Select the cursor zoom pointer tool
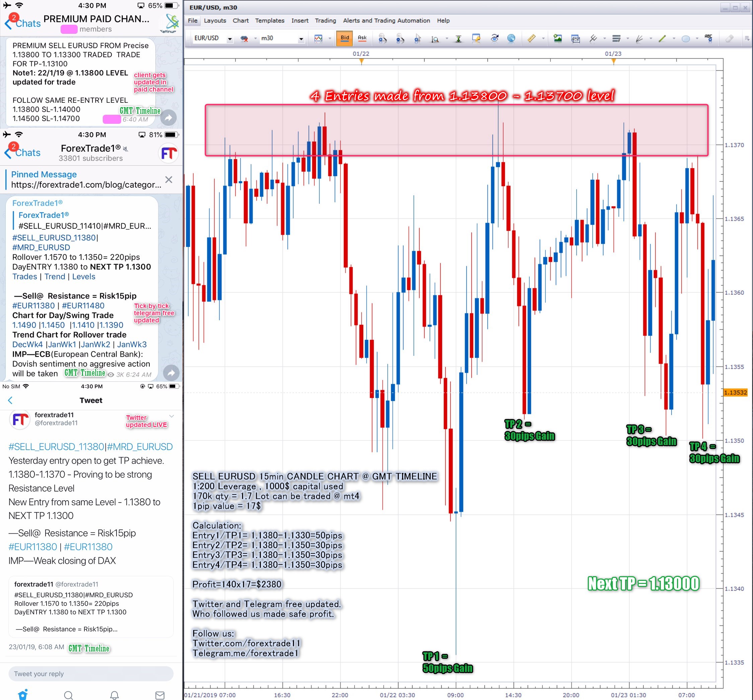Screen dimensions: 753x700 [x=418, y=38]
